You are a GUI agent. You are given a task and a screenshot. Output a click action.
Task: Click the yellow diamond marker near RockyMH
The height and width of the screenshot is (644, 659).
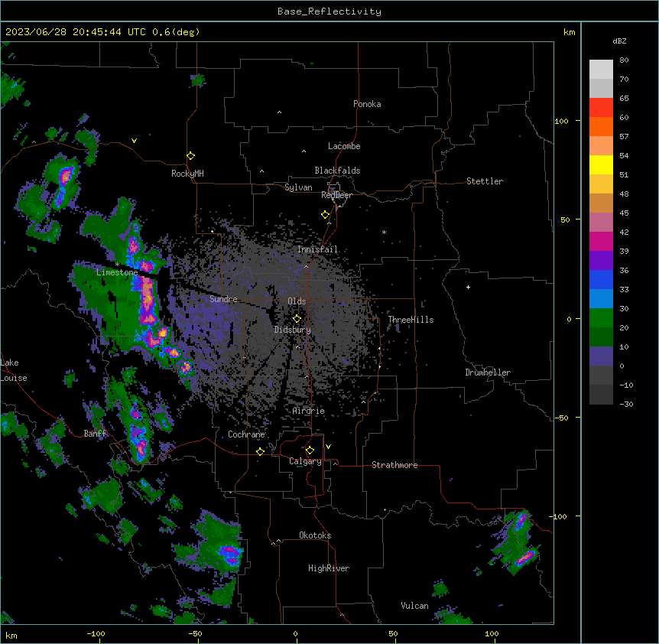tap(191, 156)
